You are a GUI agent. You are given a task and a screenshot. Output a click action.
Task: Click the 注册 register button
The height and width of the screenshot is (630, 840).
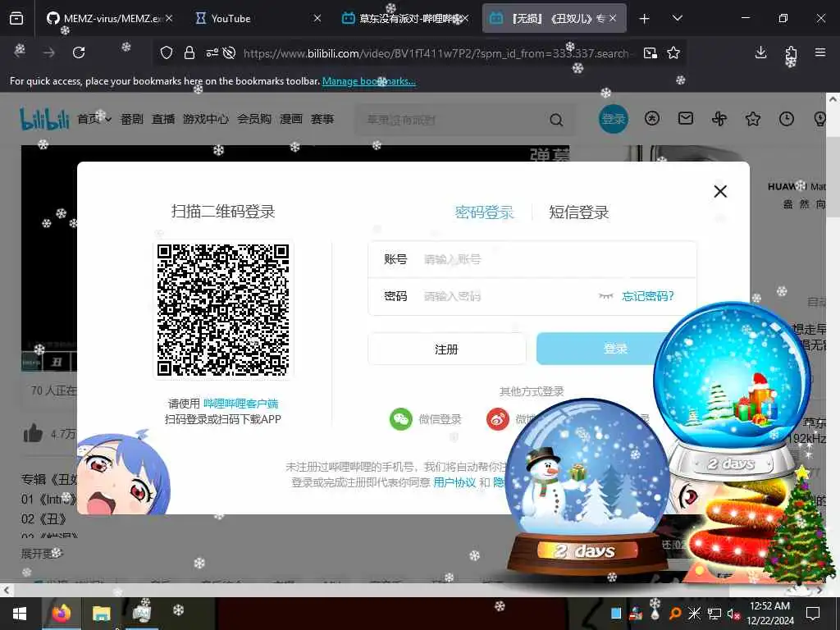(447, 349)
